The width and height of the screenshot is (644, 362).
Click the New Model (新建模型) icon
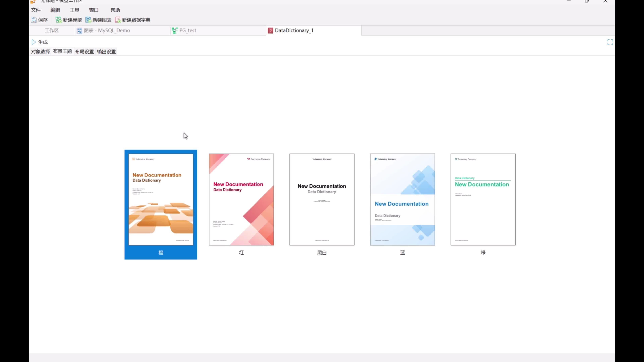(x=59, y=20)
